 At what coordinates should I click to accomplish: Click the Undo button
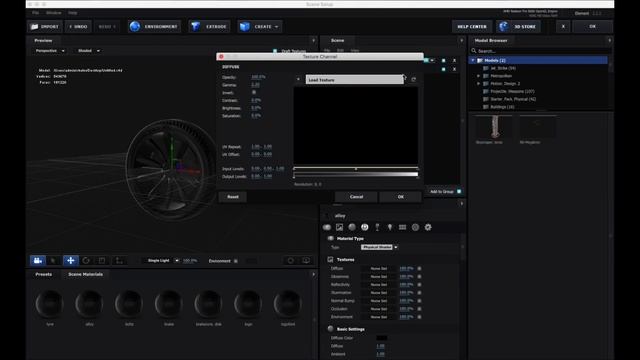click(78, 27)
